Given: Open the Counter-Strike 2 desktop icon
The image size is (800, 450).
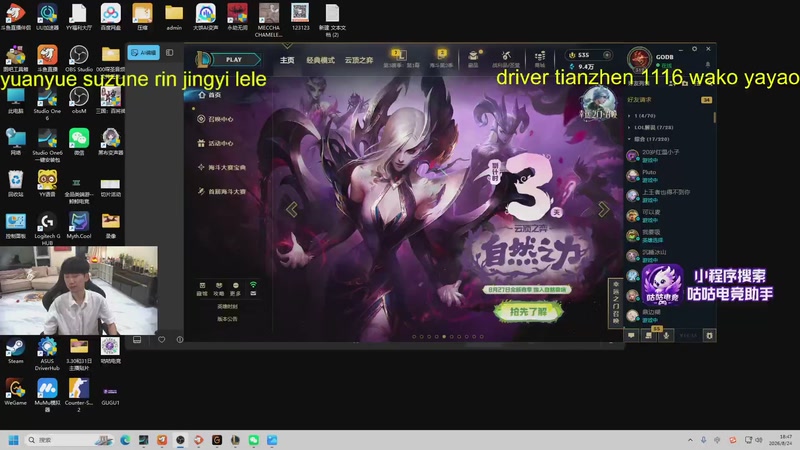Looking at the screenshot, I should point(79,394).
